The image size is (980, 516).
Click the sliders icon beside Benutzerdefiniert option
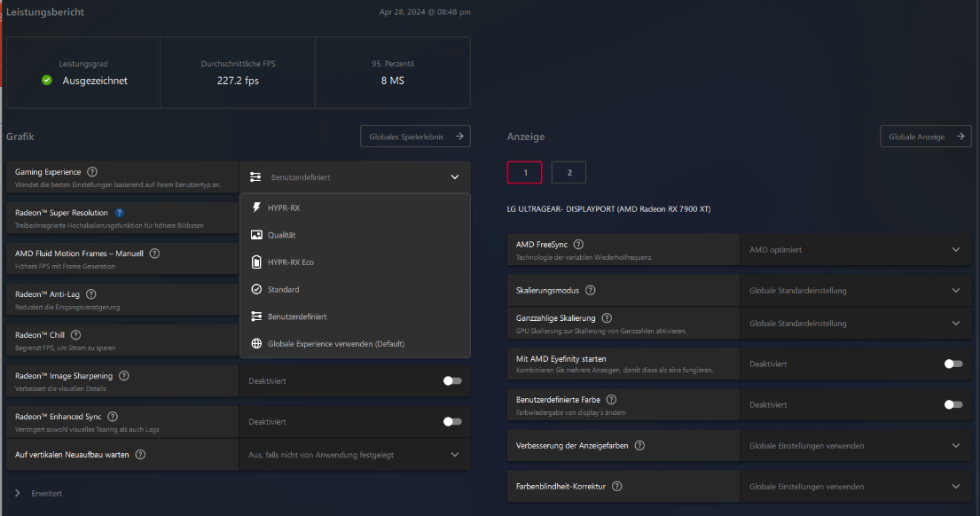(x=256, y=317)
